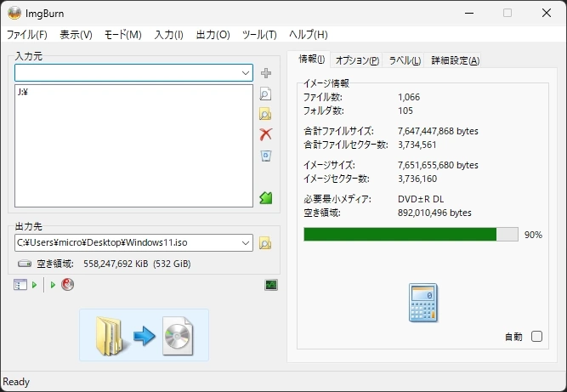Click the calculator icon to calculate image size
The image size is (567, 392).
(423, 303)
